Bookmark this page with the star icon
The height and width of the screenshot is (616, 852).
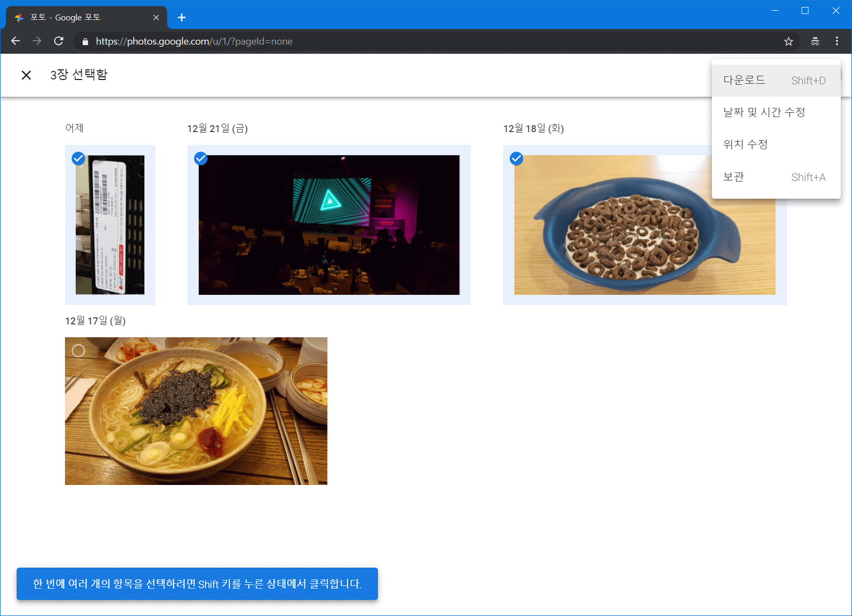[788, 41]
